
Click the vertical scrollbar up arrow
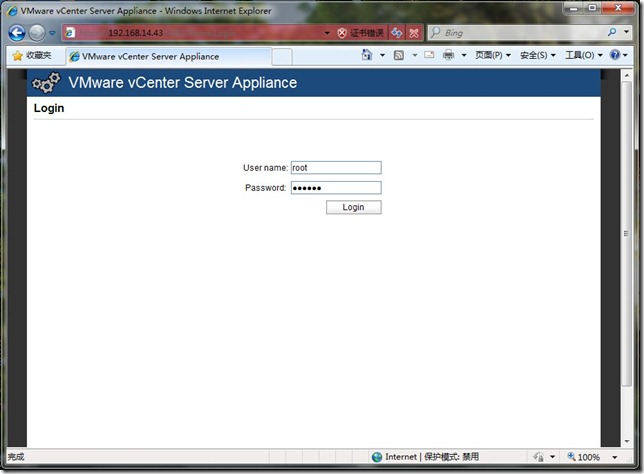pyautogui.click(x=626, y=75)
